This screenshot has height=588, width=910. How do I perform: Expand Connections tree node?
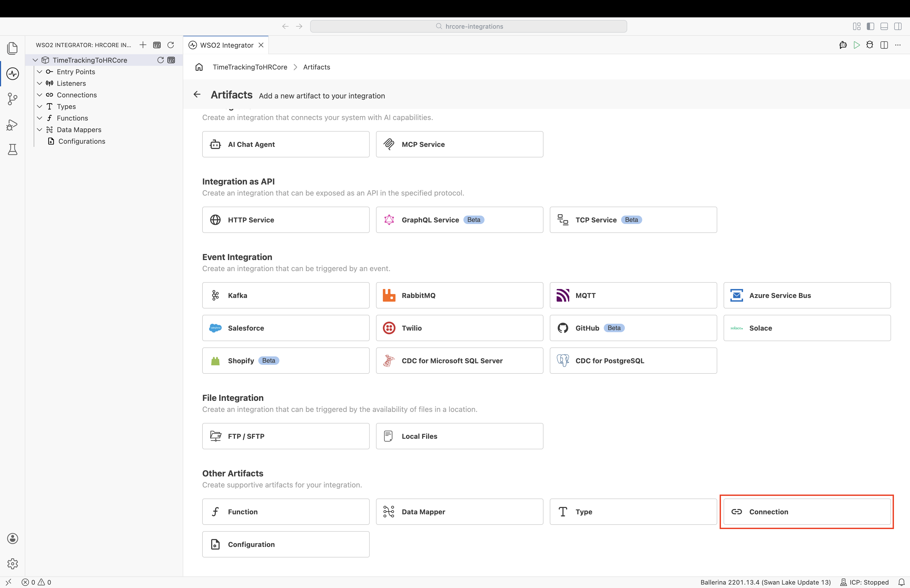pyautogui.click(x=39, y=95)
